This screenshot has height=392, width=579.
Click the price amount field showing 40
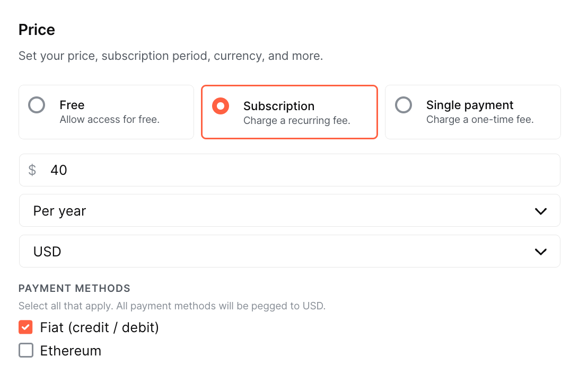pos(297,170)
